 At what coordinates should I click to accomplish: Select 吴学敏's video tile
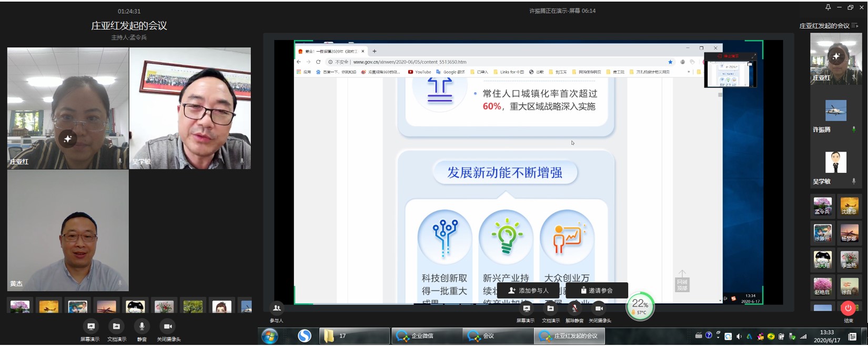[190, 108]
